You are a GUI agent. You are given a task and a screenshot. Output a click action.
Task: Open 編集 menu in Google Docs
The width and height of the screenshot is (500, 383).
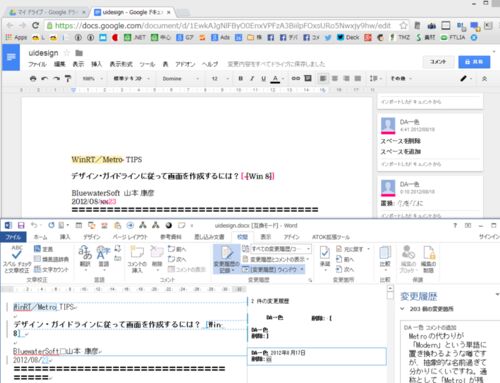click(59, 64)
